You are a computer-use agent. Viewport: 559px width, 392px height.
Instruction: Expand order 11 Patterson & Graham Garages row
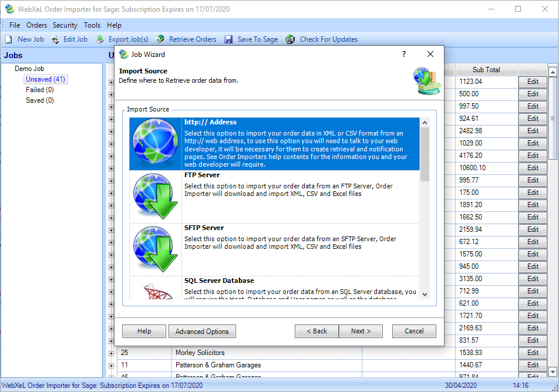(111, 366)
